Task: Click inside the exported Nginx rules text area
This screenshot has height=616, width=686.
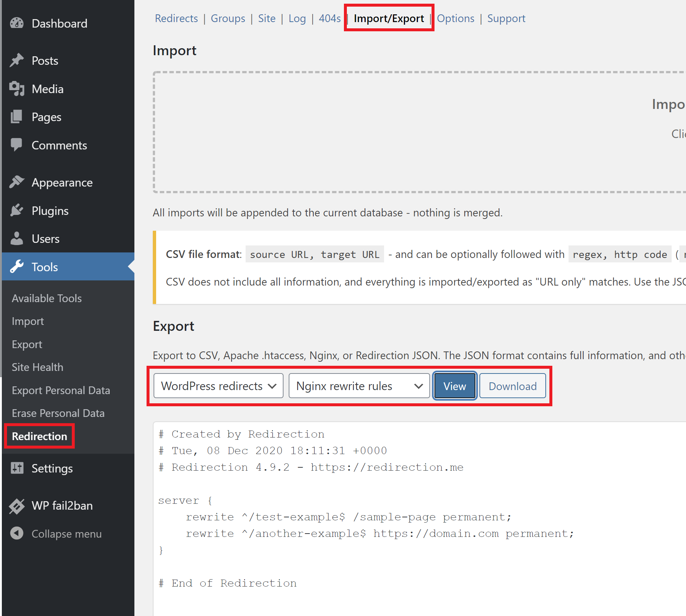Action: coord(419,518)
